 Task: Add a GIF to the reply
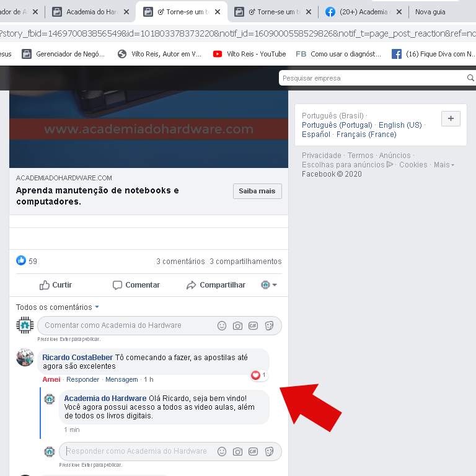[253, 452]
